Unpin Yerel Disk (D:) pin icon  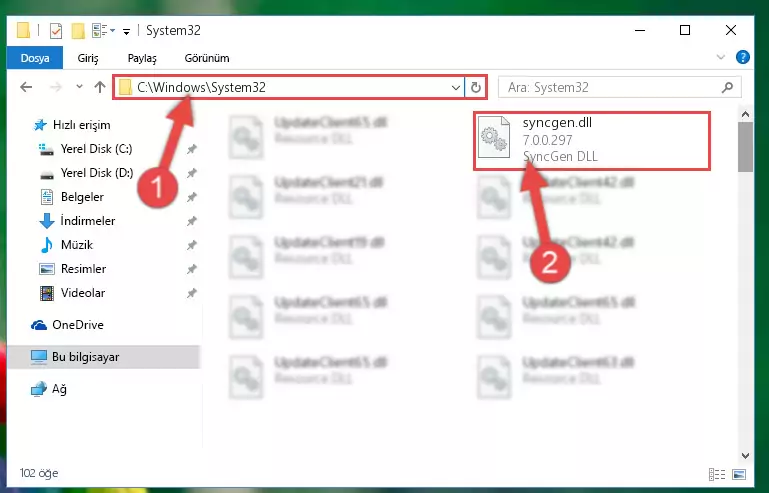(x=191, y=173)
